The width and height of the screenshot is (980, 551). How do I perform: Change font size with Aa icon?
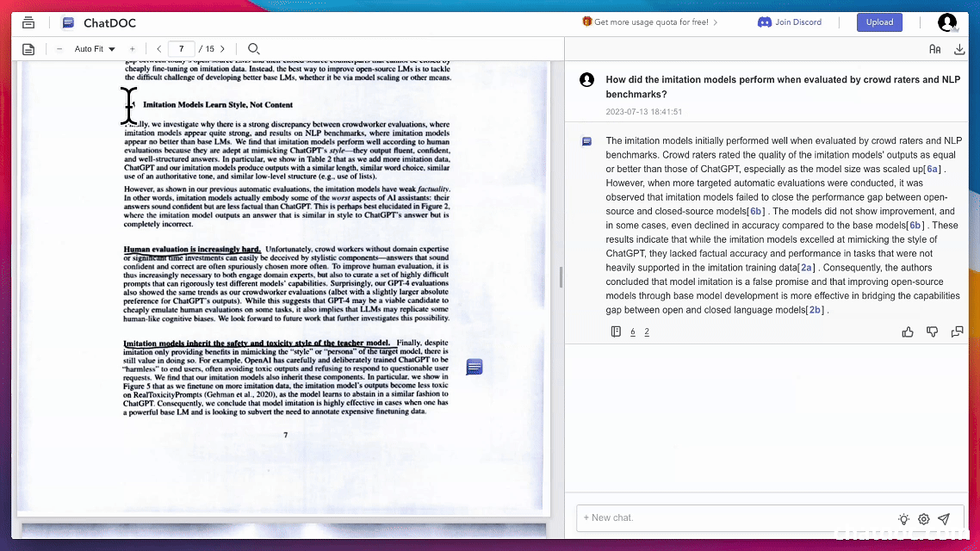pos(934,49)
